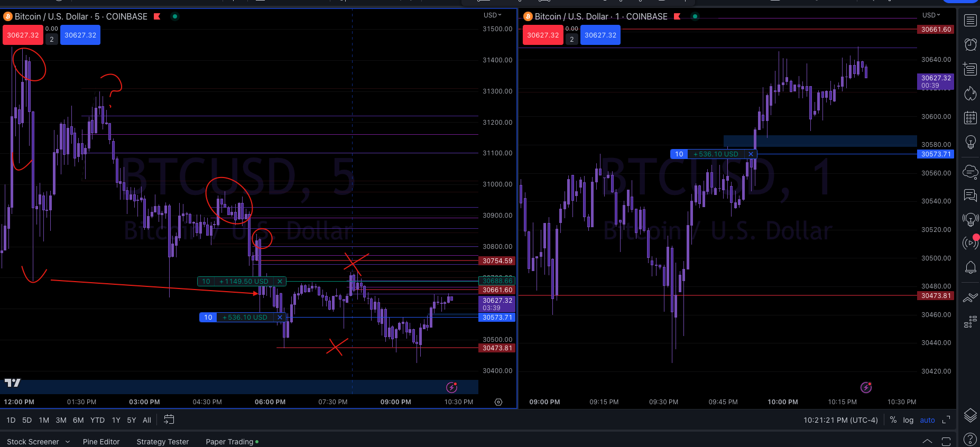Open chart settings gear on left chart

[498, 402]
